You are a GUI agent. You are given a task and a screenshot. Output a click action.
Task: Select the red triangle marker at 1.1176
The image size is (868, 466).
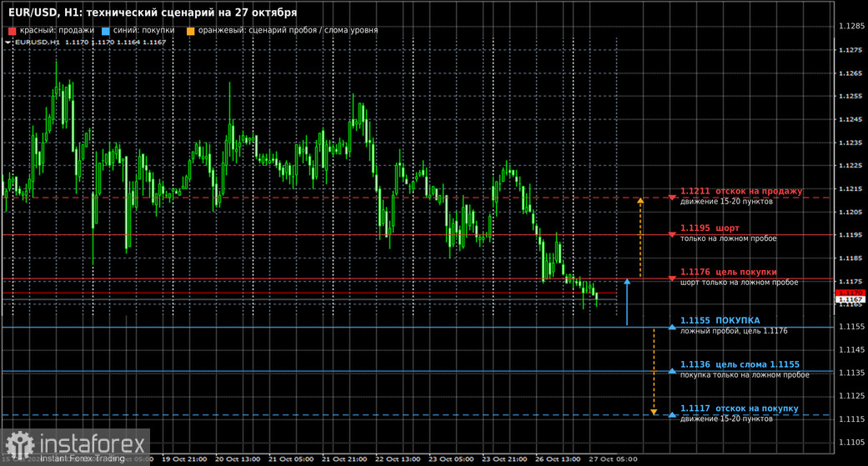click(x=672, y=278)
